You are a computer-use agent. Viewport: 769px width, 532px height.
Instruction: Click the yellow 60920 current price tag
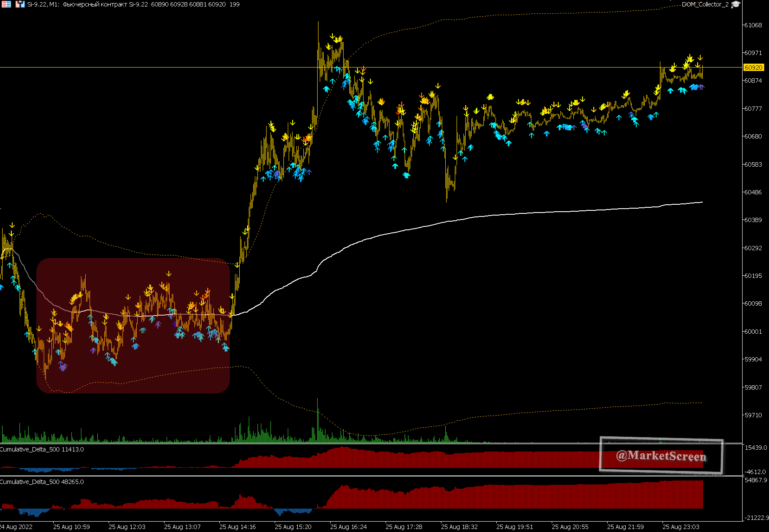(x=753, y=68)
